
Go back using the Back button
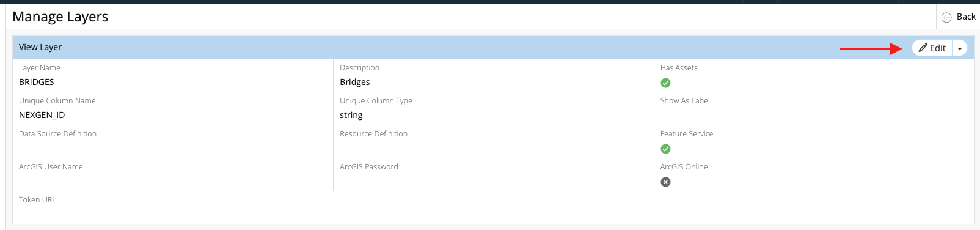958,17
